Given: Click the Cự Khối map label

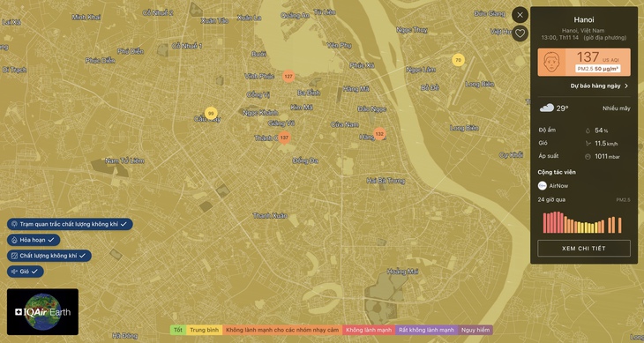Looking at the screenshot, I should 511,155.
